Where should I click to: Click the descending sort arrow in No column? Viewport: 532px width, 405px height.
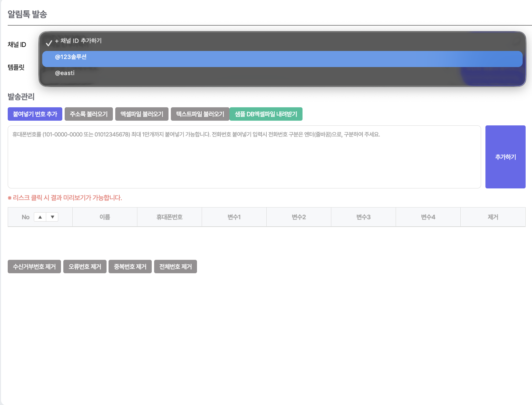[52, 217]
